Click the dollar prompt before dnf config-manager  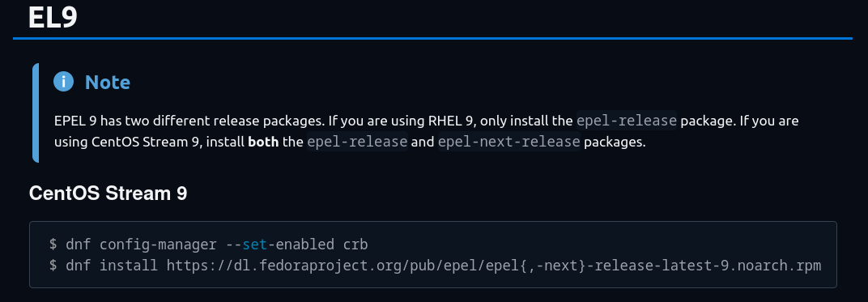point(53,244)
